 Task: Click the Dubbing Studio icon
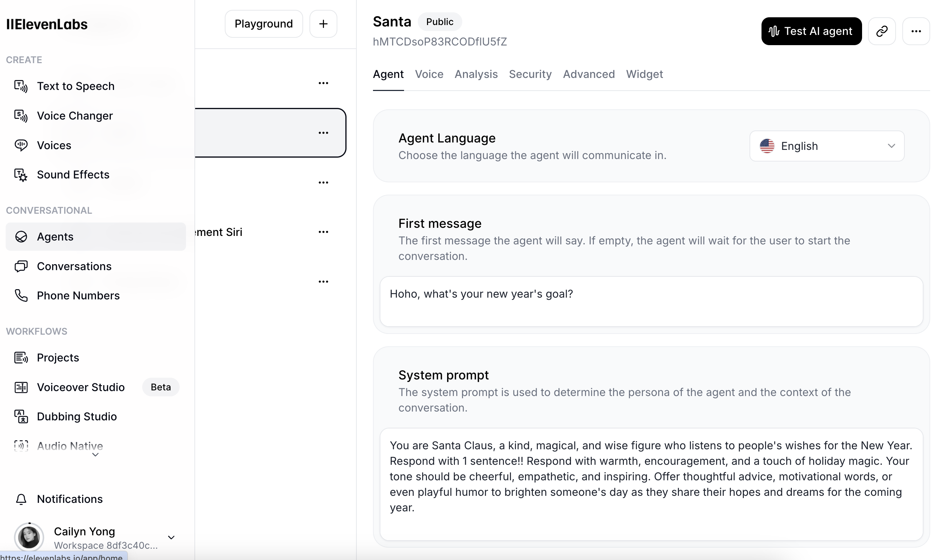point(21,416)
